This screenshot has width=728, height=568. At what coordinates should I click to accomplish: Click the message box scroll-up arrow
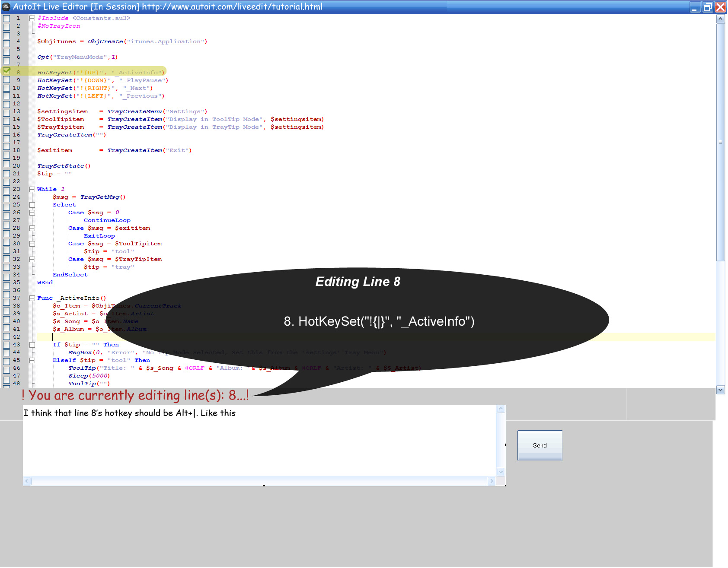click(501, 409)
